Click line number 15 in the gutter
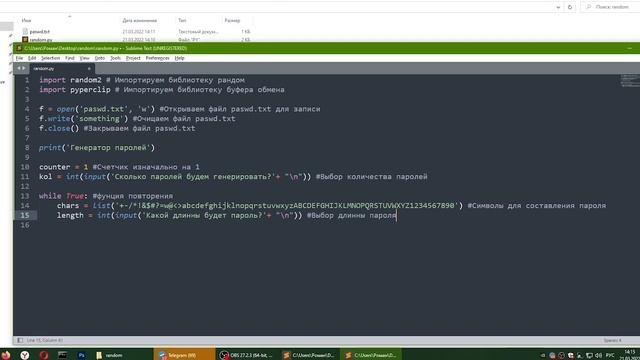The height and width of the screenshot is (360, 640). point(25,215)
